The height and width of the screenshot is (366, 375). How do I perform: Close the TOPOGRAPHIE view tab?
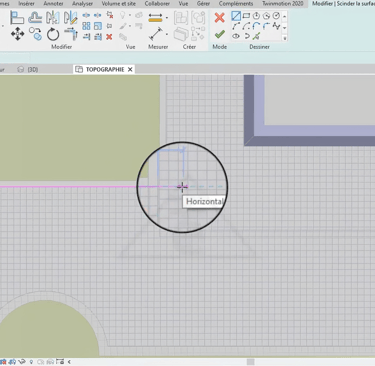pos(130,69)
